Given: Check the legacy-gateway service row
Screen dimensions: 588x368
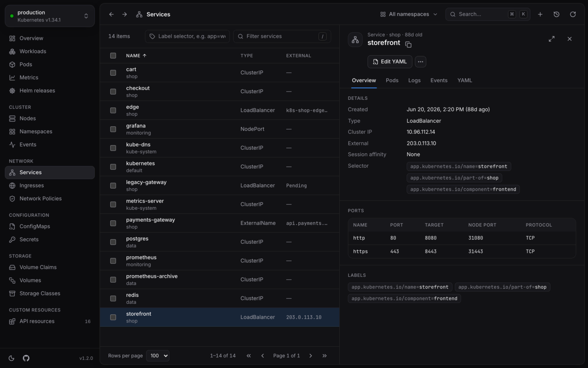Looking at the screenshot, I should (x=113, y=186).
